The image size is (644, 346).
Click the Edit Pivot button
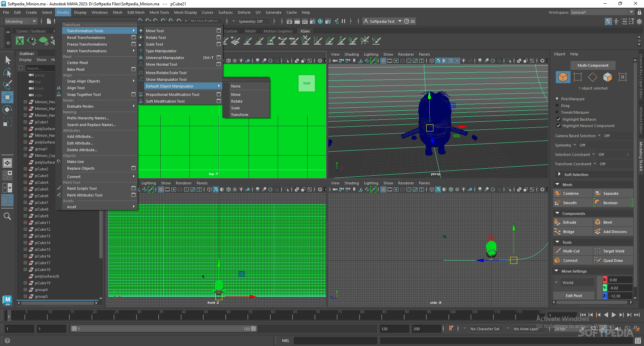[x=574, y=296]
